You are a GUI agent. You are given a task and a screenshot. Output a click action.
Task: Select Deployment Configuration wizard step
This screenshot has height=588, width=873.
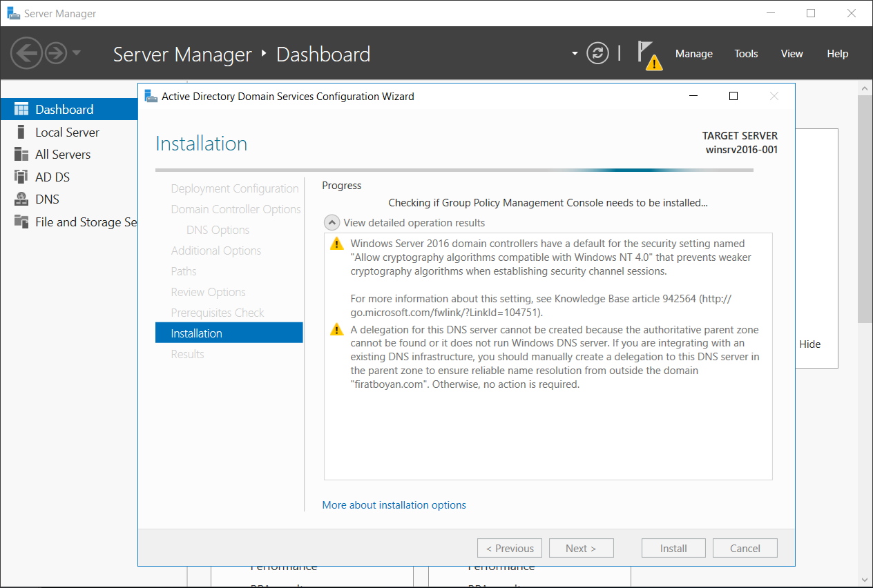[235, 188]
